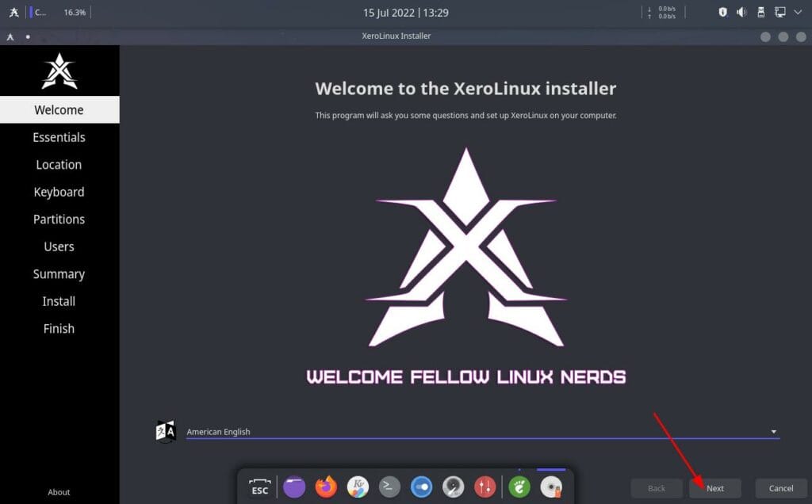Open the window menu icon in title bar

coord(10,36)
